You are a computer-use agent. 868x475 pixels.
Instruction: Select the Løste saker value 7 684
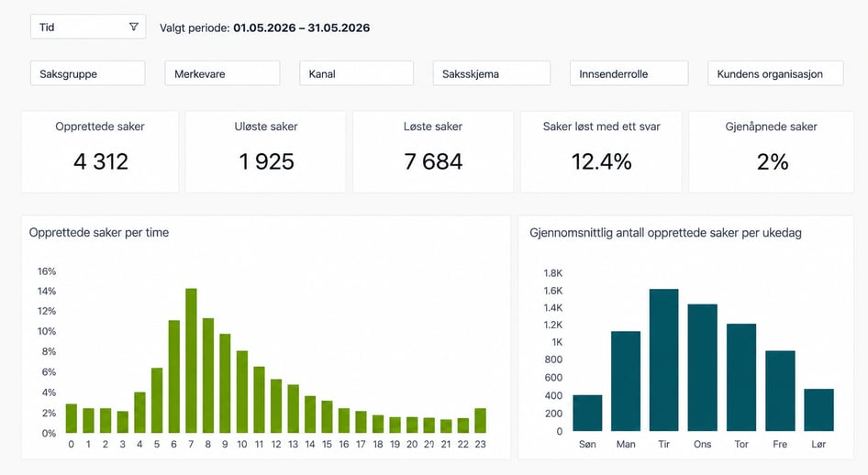433,161
